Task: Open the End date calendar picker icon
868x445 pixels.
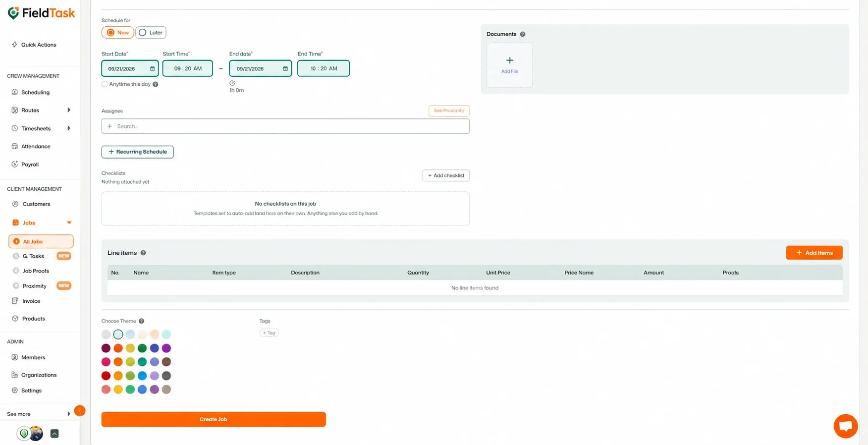Action: tap(285, 69)
